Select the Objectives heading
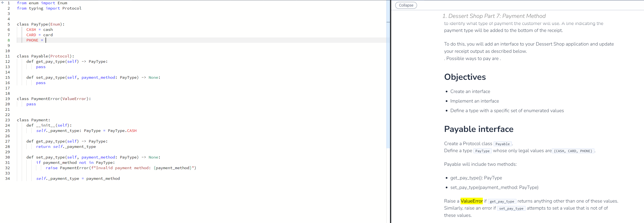Image resolution: width=644 pixels, height=223 pixels. (x=465, y=77)
